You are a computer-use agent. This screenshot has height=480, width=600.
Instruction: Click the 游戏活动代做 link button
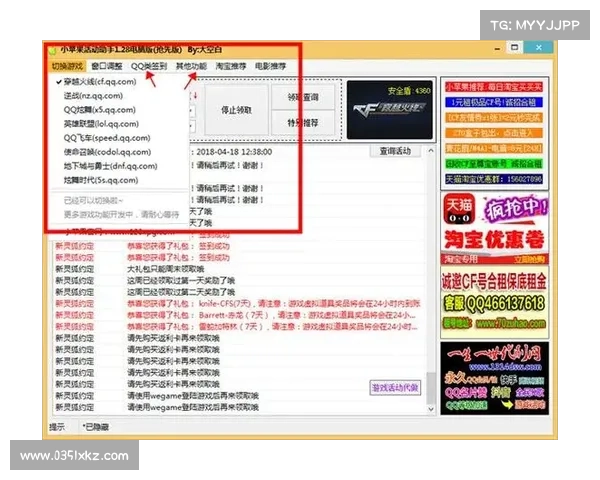click(x=396, y=387)
